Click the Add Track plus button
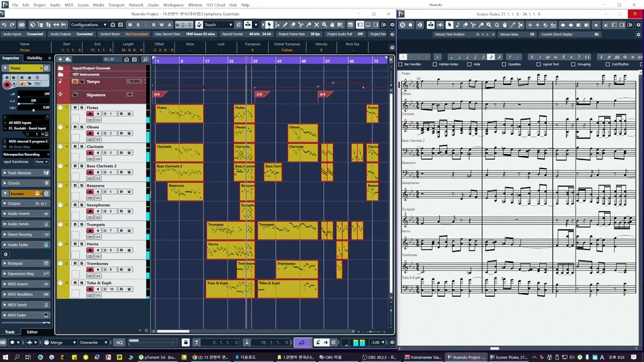644x362 pixels. coord(60,59)
